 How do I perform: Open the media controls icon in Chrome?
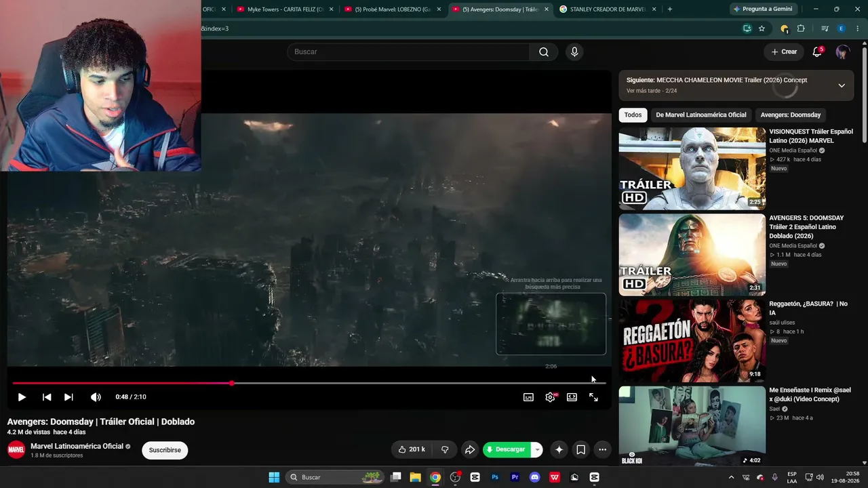point(825,28)
